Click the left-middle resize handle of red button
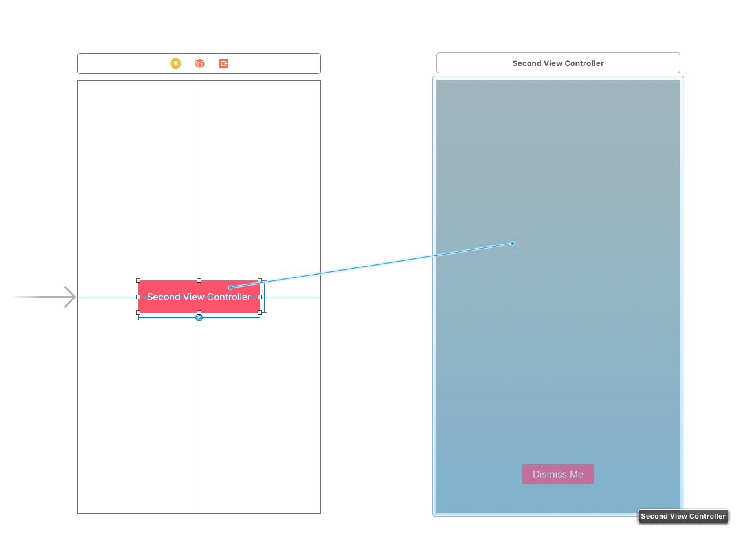Image resolution: width=756 pixels, height=555 pixels. point(138,297)
